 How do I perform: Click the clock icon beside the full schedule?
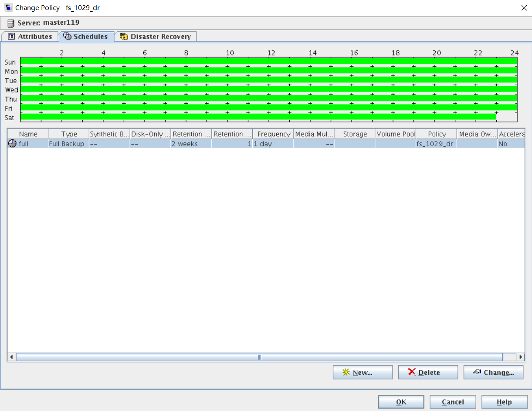(x=12, y=144)
